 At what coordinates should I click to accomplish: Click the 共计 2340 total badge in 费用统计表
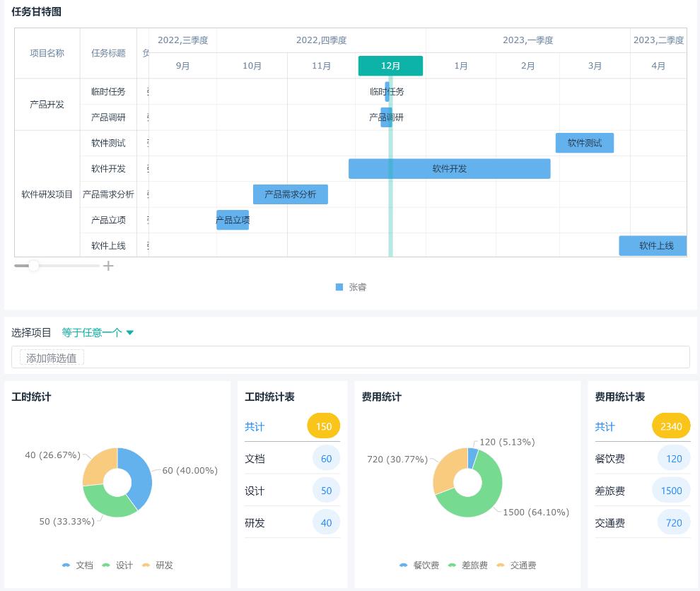point(671,426)
